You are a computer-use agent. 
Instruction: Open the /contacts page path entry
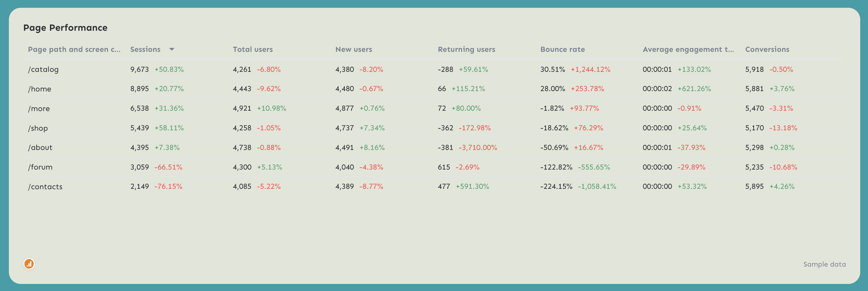click(46, 186)
